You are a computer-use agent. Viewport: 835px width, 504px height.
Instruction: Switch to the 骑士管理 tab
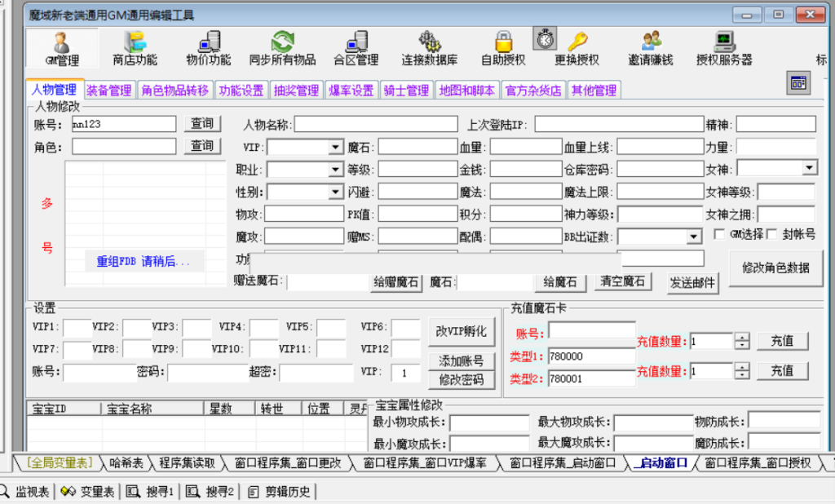coord(406,91)
